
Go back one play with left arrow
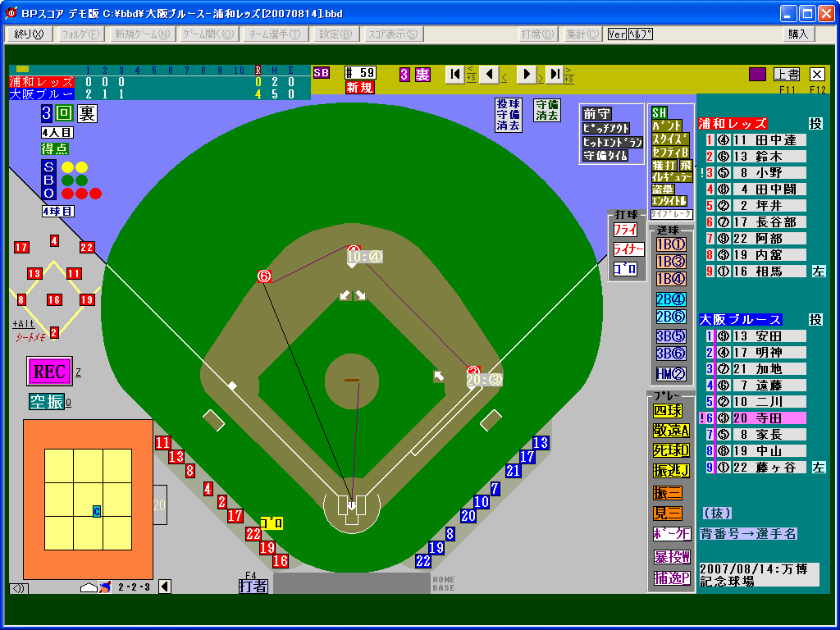[489, 75]
